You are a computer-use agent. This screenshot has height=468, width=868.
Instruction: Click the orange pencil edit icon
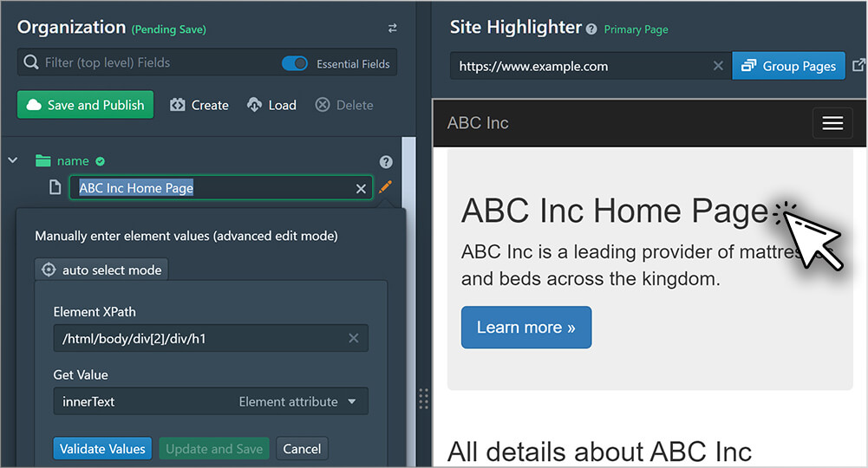(x=385, y=187)
